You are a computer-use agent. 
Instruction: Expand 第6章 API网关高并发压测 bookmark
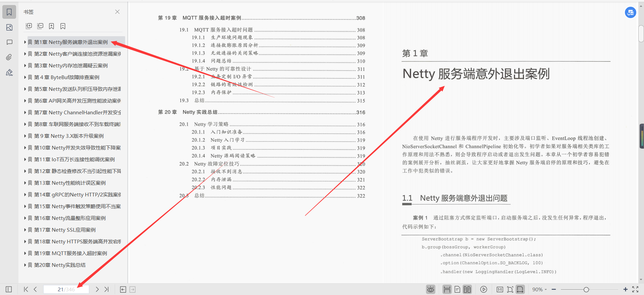pyautogui.click(x=25, y=101)
